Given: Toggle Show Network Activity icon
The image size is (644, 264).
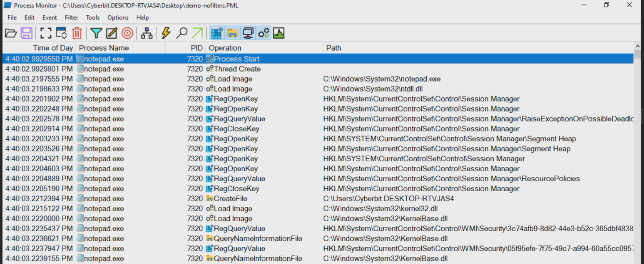Looking at the screenshot, I should click(248, 33).
